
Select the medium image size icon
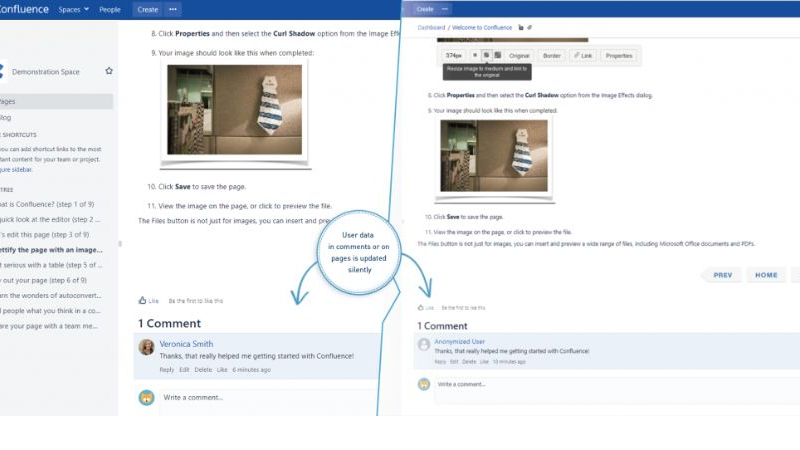click(x=485, y=56)
